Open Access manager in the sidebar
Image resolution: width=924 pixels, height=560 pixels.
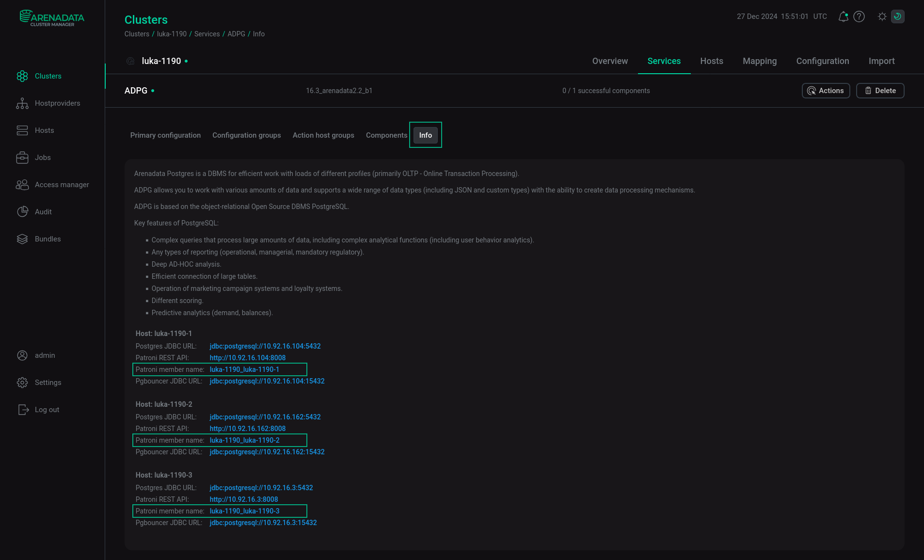click(x=52, y=185)
